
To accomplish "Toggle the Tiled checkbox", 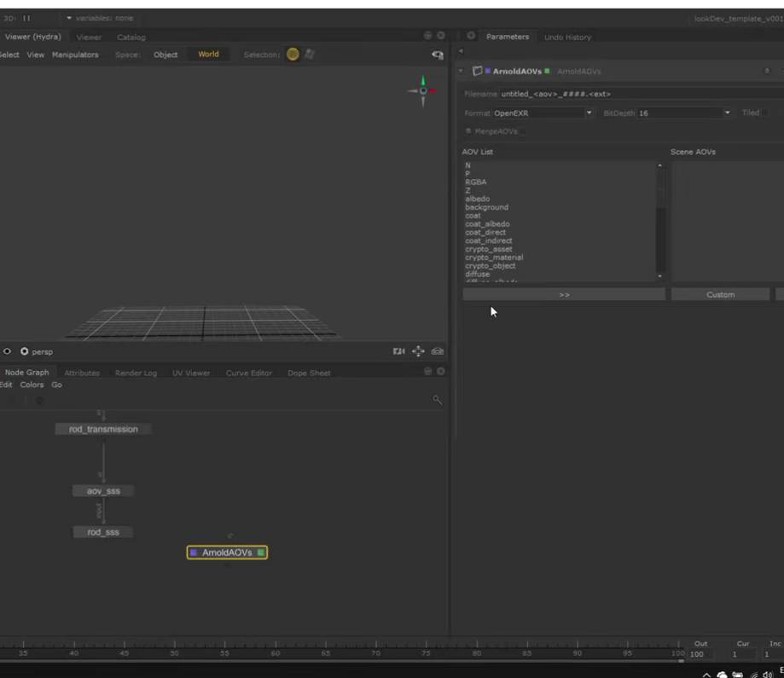I will 765,113.
